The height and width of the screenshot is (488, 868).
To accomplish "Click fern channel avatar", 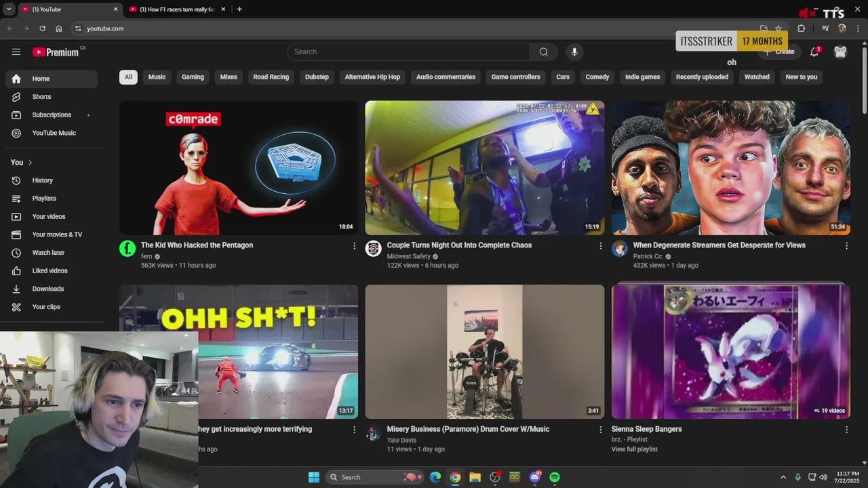I will click(127, 249).
